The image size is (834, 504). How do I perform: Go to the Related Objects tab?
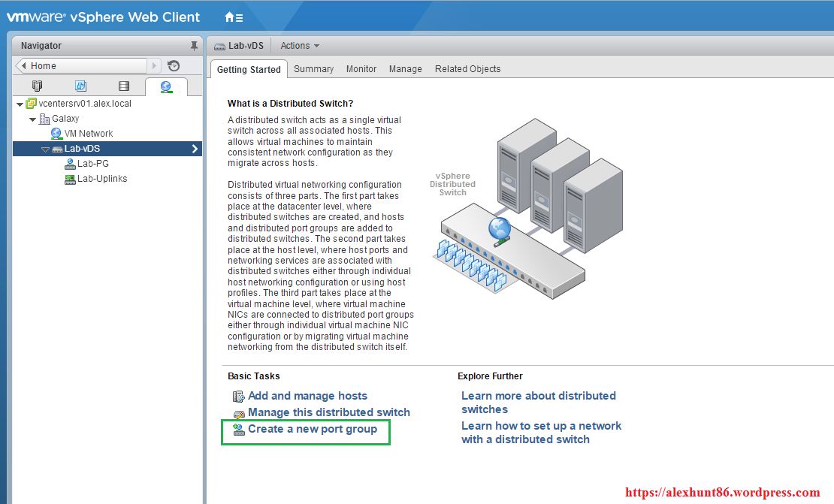(x=467, y=69)
